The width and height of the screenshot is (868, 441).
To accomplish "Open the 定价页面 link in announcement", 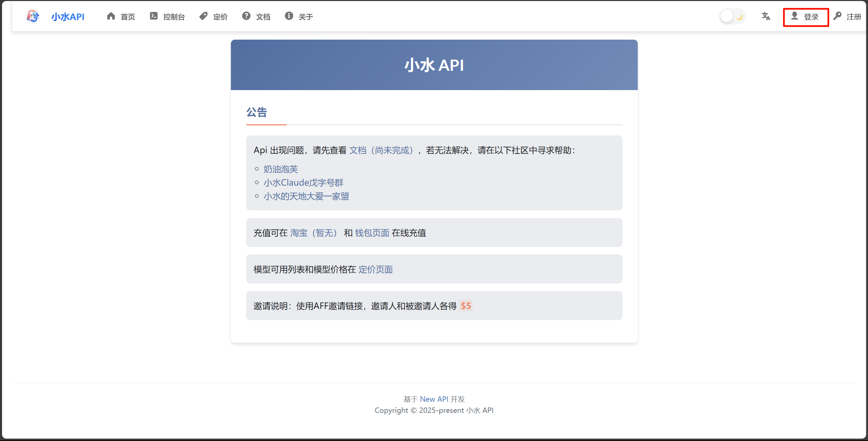I will (375, 270).
